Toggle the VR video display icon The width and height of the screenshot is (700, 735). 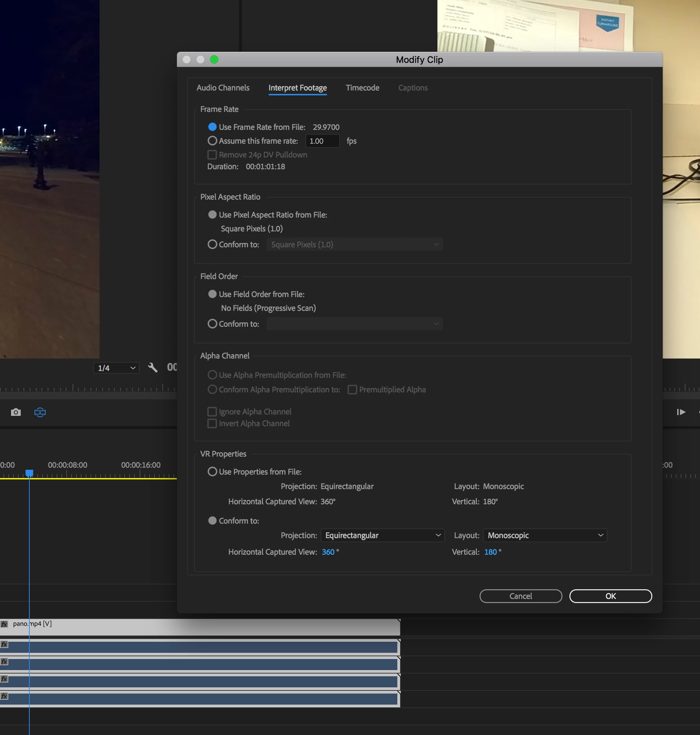tap(40, 412)
